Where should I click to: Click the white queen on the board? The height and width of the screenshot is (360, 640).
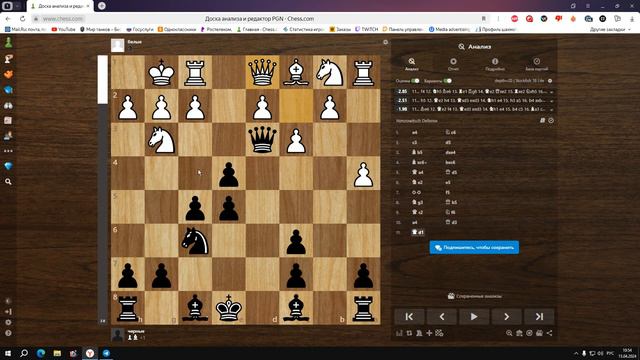click(262, 72)
